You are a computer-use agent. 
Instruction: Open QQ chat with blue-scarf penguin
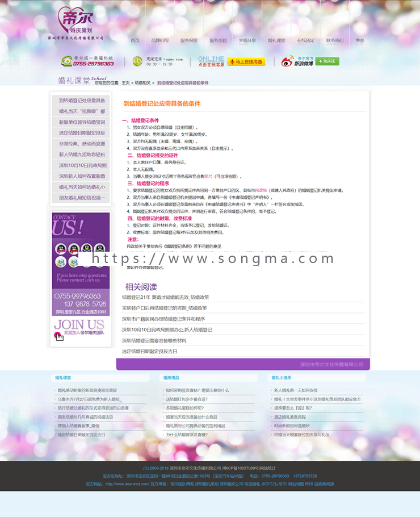pyautogui.click(x=87, y=249)
